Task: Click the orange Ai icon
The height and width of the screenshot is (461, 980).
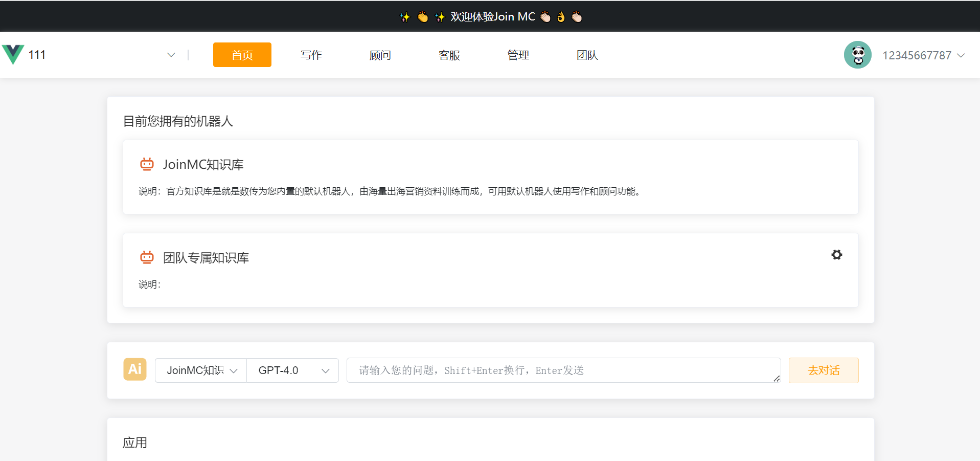Action: (x=135, y=369)
